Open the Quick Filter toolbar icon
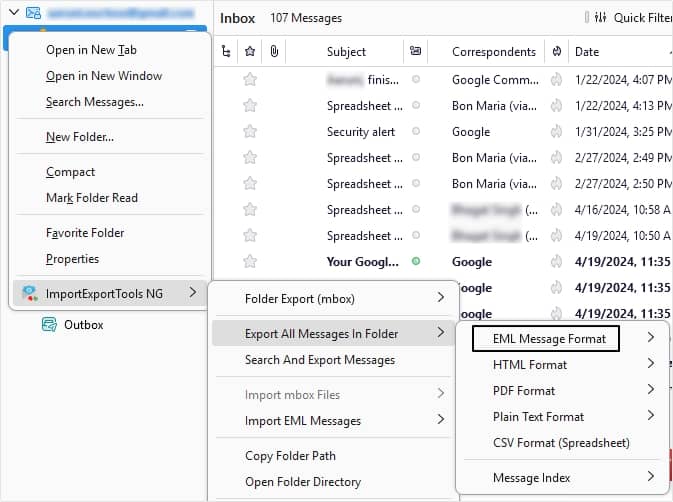This screenshot has width=673, height=502. (600, 17)
